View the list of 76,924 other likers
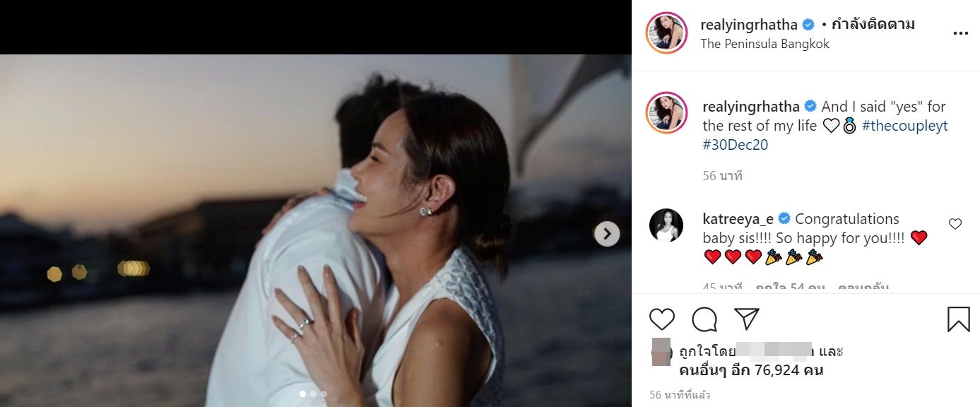The image size is (980, 407). 751,370
